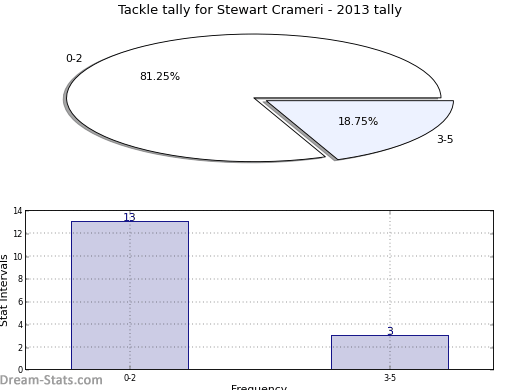Click the 2 y-axis tick label
The height and width of the screenshot is (390, 520).
coord(20,347)
